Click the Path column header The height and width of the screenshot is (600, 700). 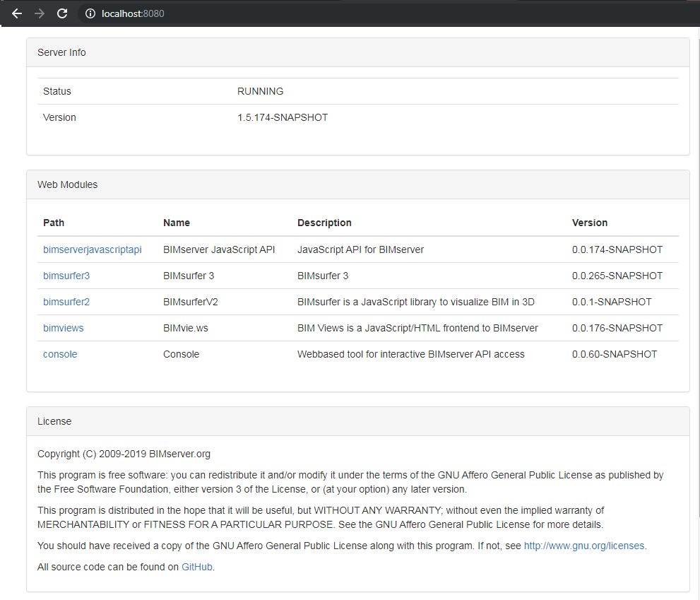click(x=54, y=223)
